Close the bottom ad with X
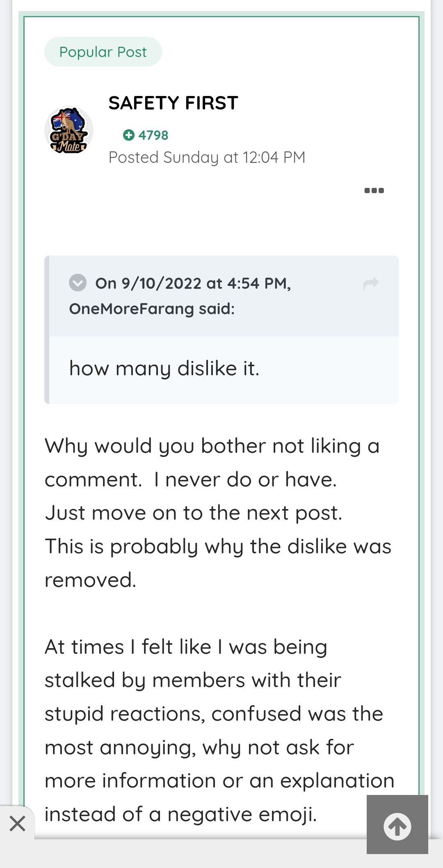 coord(17,823)
